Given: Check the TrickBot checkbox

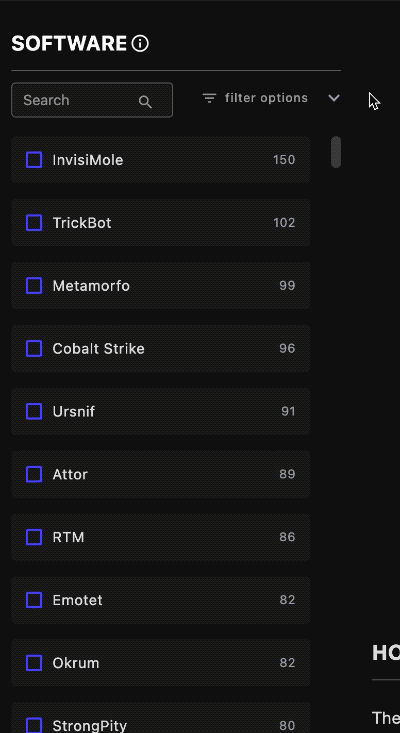Looking at the screenshot, I should point(34,223).
